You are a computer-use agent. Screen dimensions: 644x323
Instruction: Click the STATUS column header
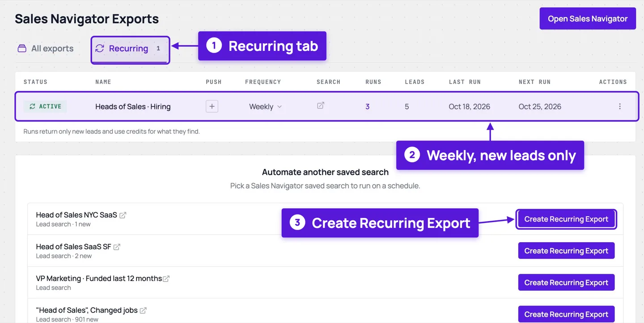(x=35, y=82)
